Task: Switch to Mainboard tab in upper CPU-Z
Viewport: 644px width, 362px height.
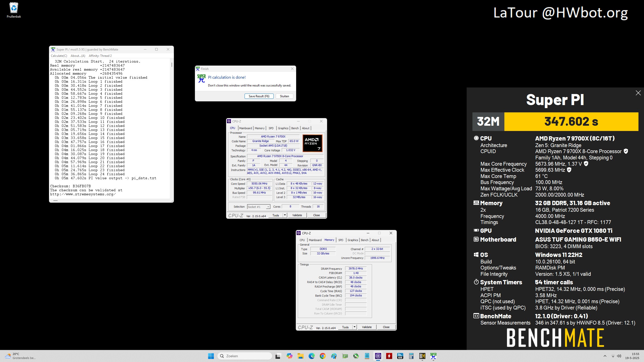Action: (245, 128)
